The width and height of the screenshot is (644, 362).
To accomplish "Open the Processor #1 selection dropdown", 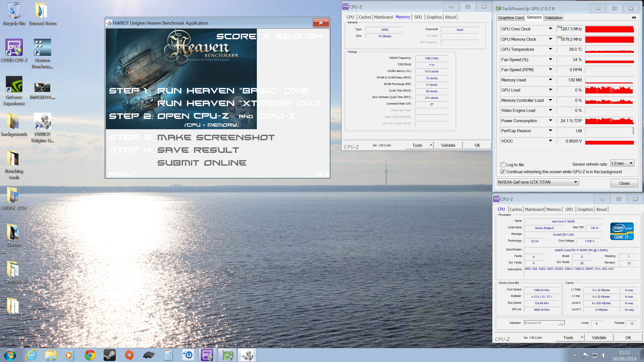I will click(544, 323).
